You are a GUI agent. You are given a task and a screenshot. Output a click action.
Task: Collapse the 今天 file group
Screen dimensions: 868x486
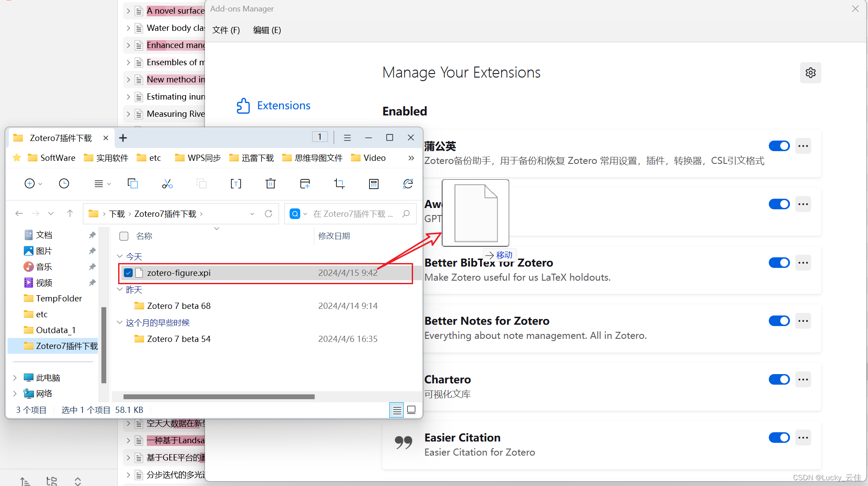119,256
